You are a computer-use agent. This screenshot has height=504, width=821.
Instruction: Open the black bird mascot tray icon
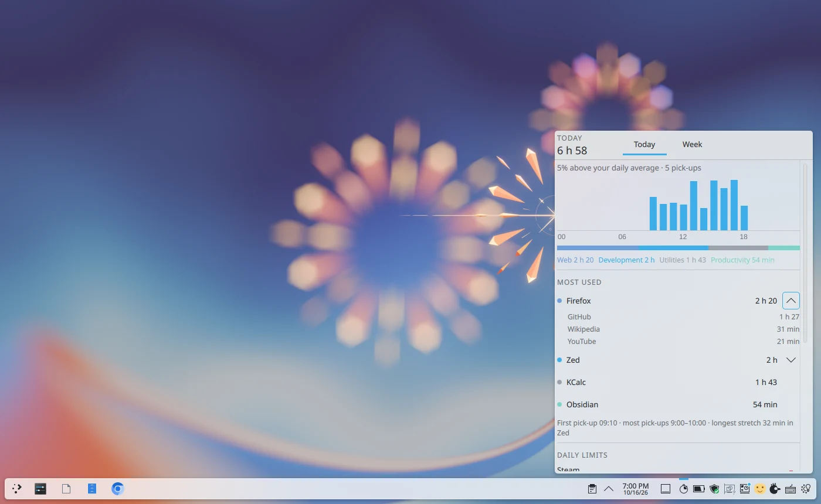click(x=775, y=489)
